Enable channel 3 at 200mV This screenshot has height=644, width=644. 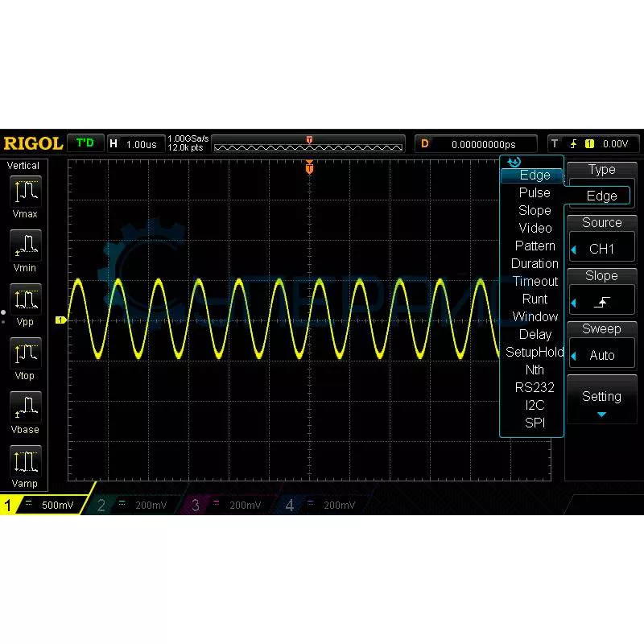229,505
